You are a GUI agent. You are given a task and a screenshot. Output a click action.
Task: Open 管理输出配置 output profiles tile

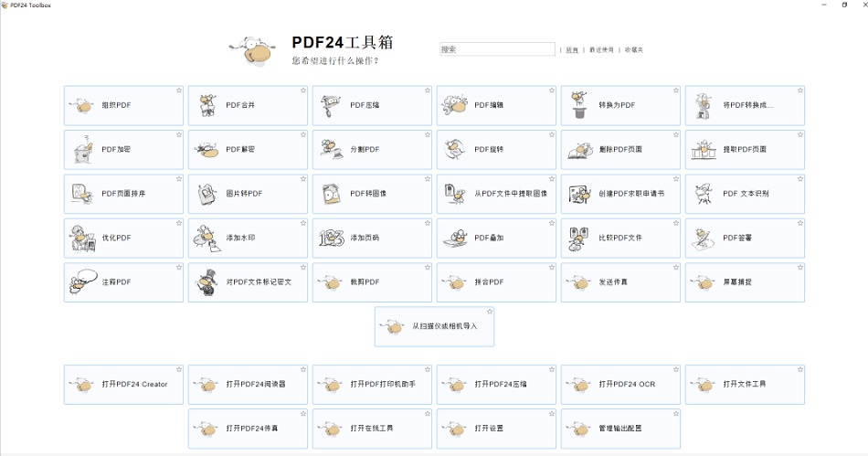pos(620,429)
